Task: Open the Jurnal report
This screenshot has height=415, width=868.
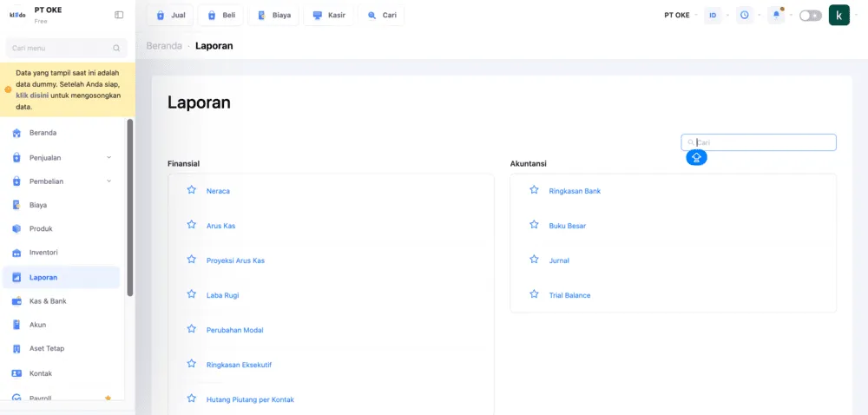Action: click(559, 260)
